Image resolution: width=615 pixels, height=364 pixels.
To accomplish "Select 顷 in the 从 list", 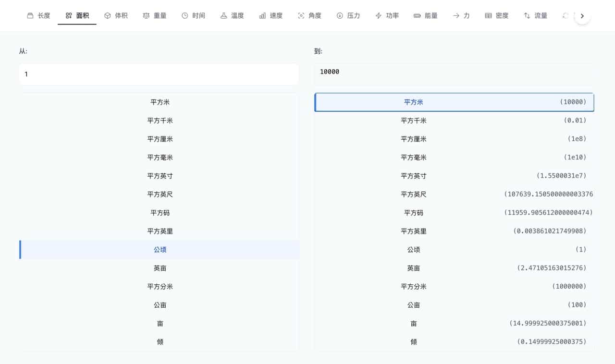I will (x=159, y=342).
